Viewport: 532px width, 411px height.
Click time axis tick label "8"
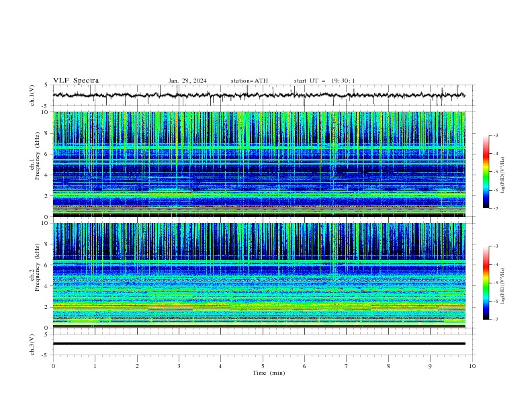tap(388, 366)
